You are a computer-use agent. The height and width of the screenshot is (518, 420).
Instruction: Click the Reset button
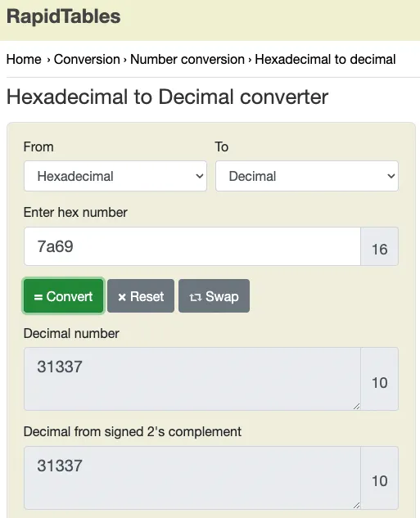tap(141, 296)
